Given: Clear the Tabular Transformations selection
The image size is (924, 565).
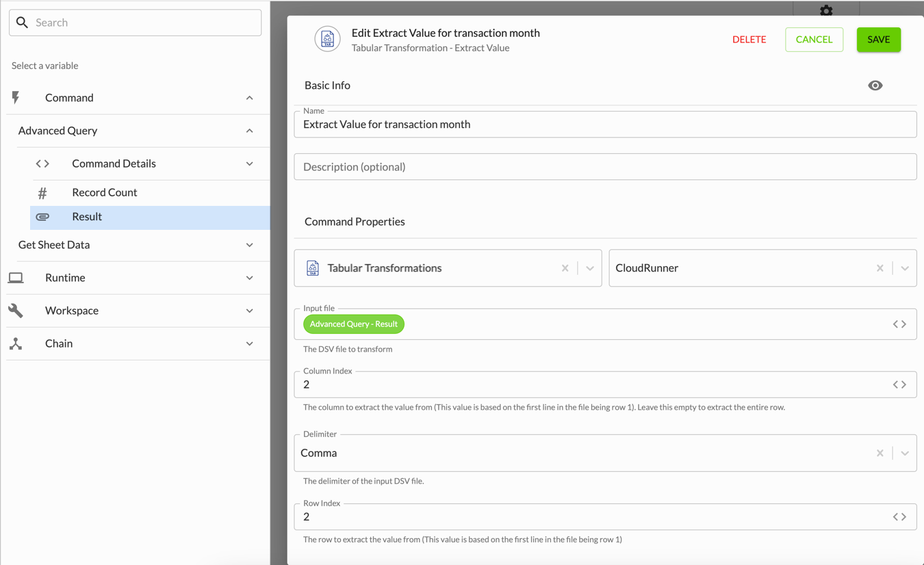Looking at the screenshot, I should [x=565, y=268].
